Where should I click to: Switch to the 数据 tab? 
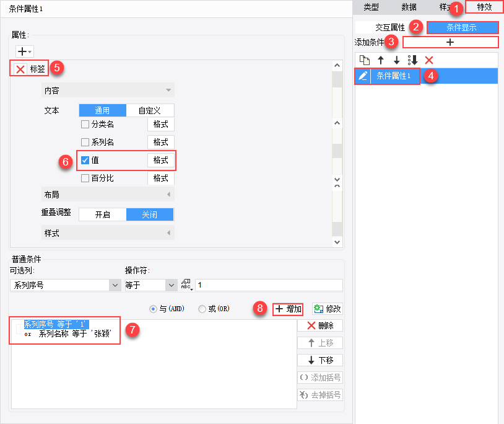[x=409, y=7]
